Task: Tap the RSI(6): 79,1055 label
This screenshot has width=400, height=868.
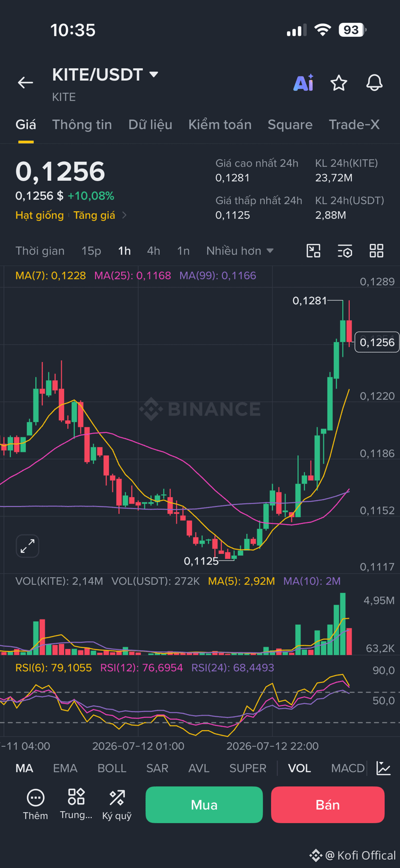Action: point(54,668)
